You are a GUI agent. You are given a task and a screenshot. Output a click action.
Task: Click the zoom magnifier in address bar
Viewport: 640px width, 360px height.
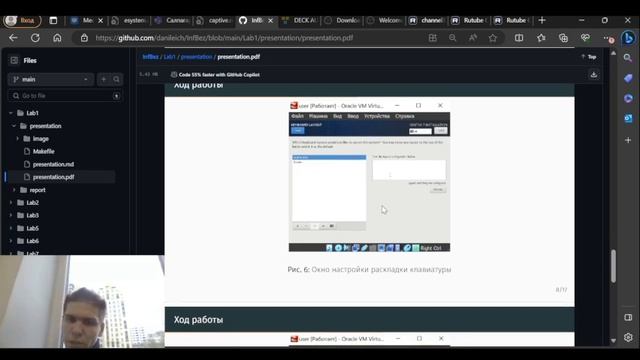(453, 38)
